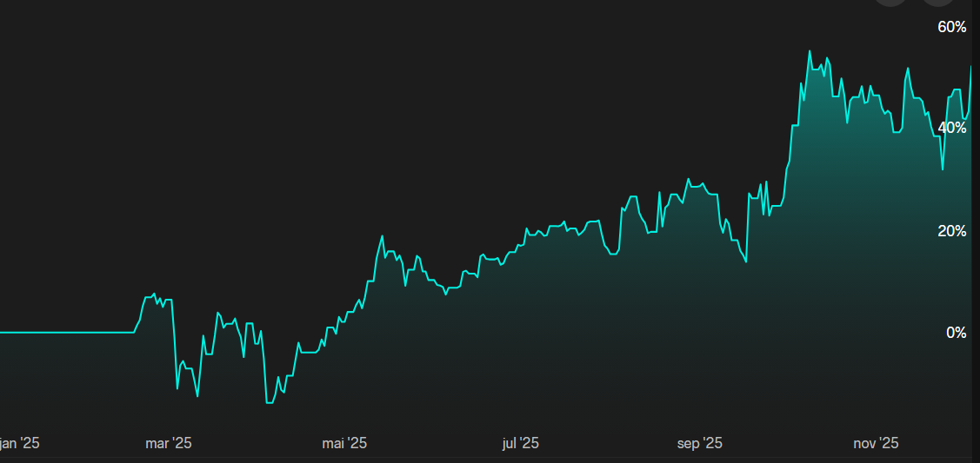Click the chart's lowest trough in April

[269, 402]
